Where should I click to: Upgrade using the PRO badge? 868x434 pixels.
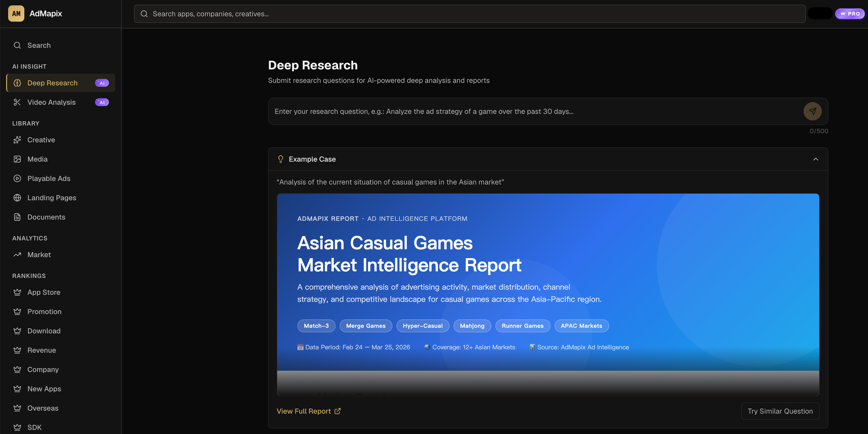849,13
